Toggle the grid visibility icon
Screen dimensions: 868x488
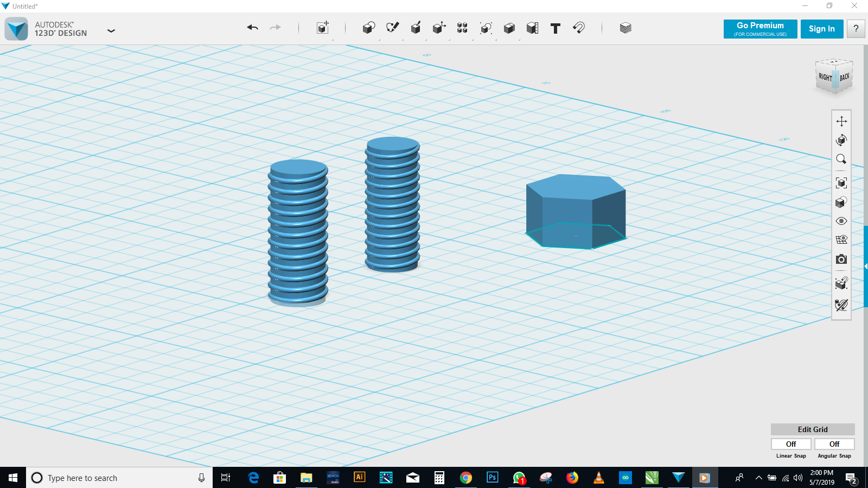coord(841,240)
